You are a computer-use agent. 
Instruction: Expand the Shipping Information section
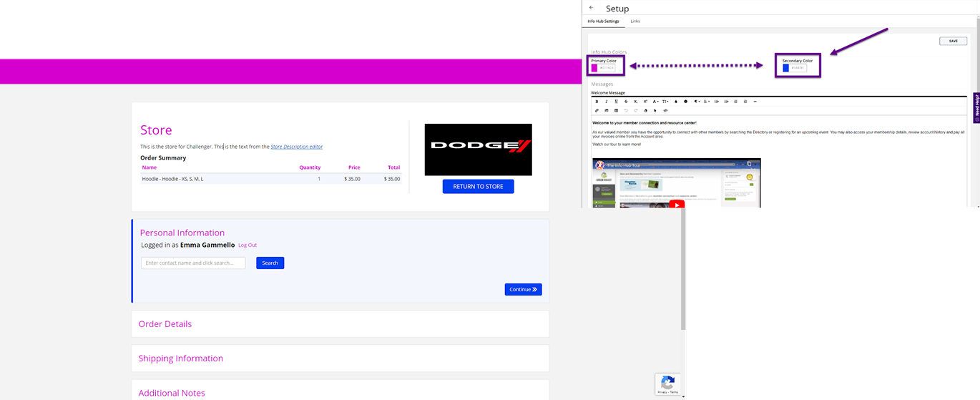340,358
